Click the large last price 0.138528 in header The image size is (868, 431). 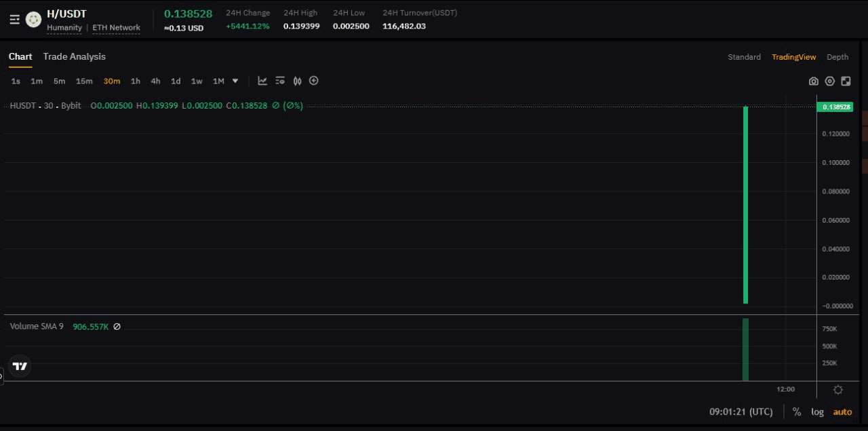coord(188,14)
